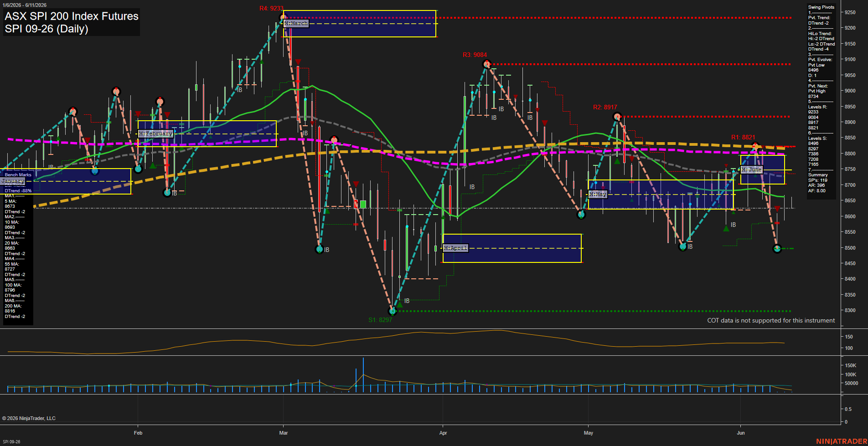Click the Jun label on time axis
Image resolution: width=868 pixels, height=446 pixels.
[x=741, y=433]
